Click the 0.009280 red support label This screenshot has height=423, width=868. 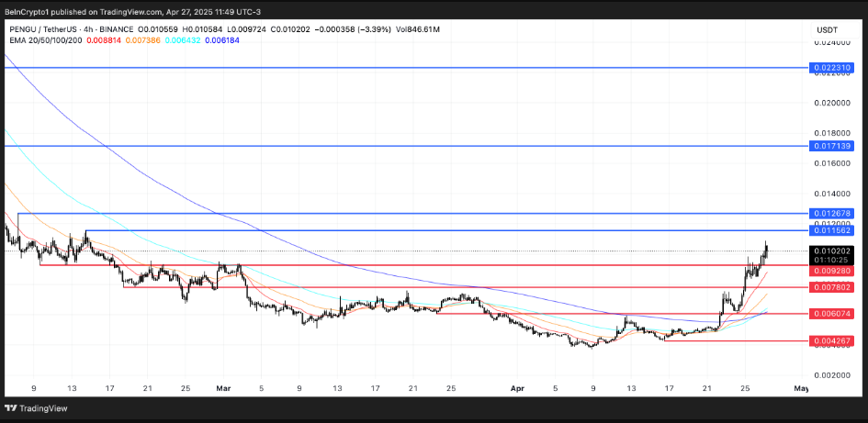(x=832, y=271)
